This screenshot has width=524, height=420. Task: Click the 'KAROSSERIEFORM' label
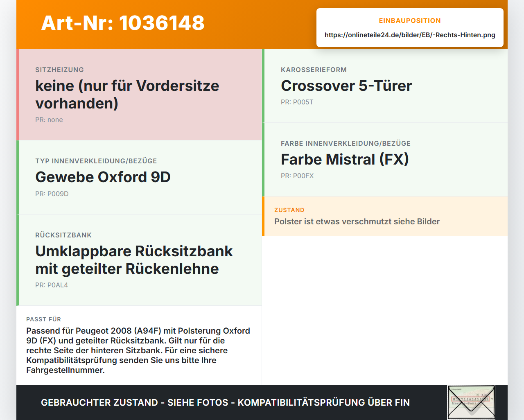(314, 70)
